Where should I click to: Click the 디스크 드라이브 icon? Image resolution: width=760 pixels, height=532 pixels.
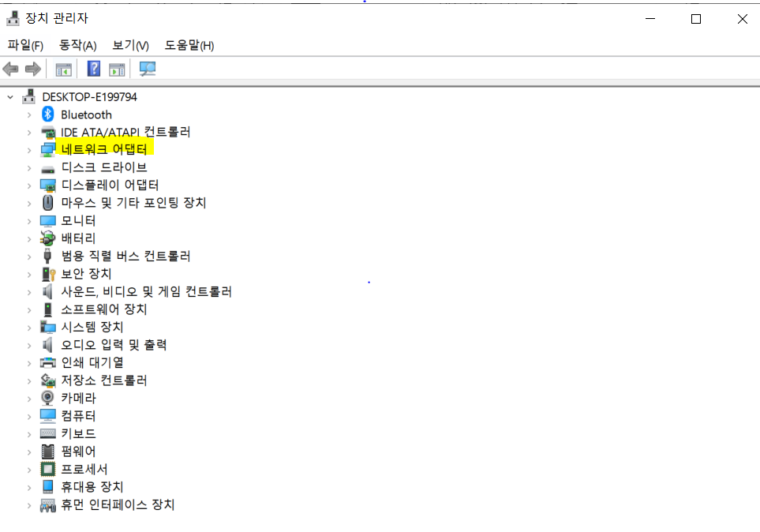click(47, 169)
